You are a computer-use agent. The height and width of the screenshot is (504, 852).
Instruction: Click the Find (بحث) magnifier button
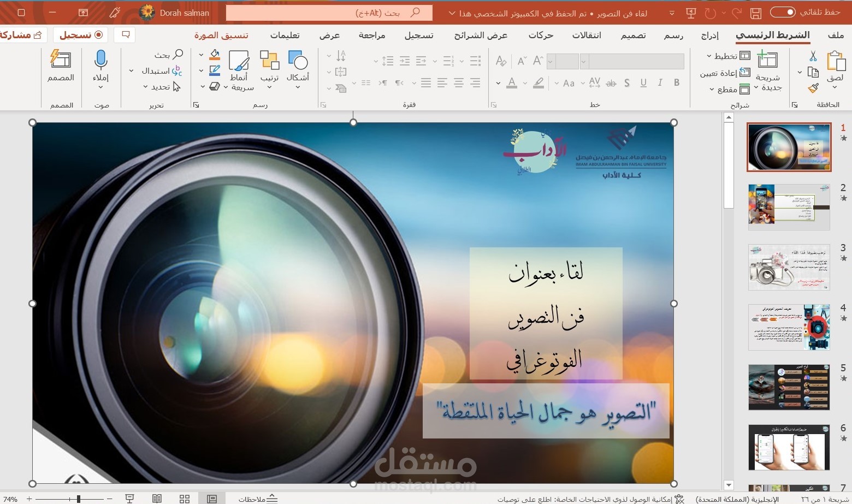(x=169, y=55)
